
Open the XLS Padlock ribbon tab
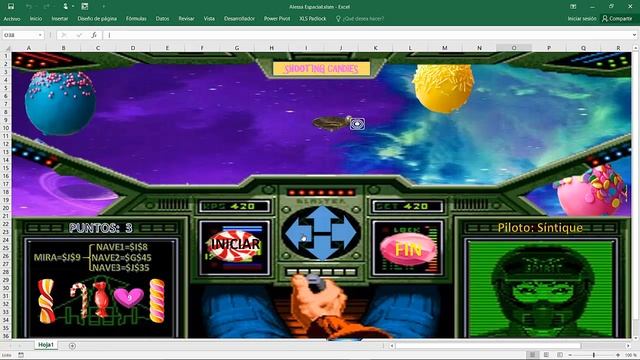tap(313, 19)
